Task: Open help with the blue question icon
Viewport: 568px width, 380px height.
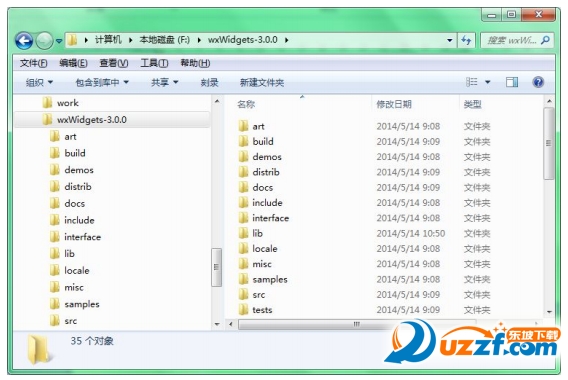Action: coord(538,82)
